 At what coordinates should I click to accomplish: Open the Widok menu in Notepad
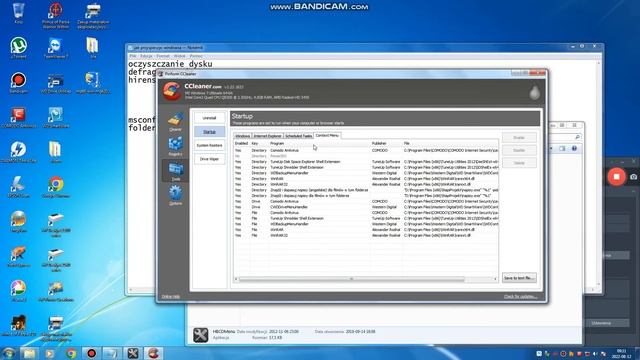coord(180,56)
